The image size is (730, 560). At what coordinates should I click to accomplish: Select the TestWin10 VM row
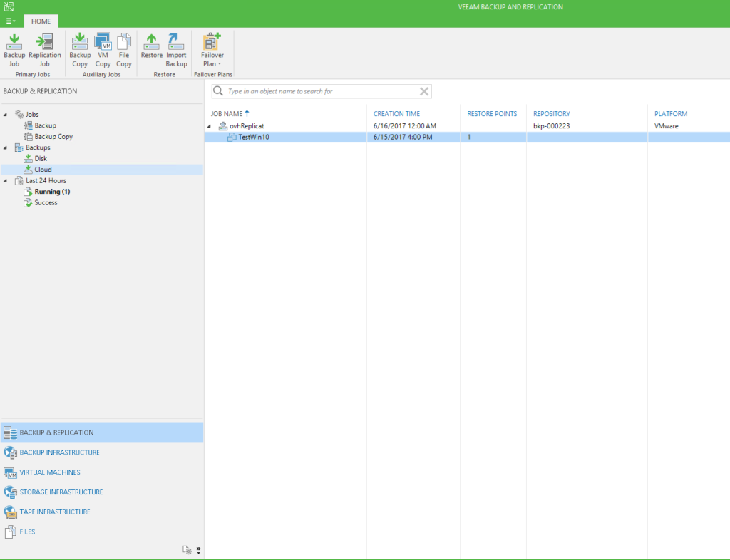[x=467, y=138]
